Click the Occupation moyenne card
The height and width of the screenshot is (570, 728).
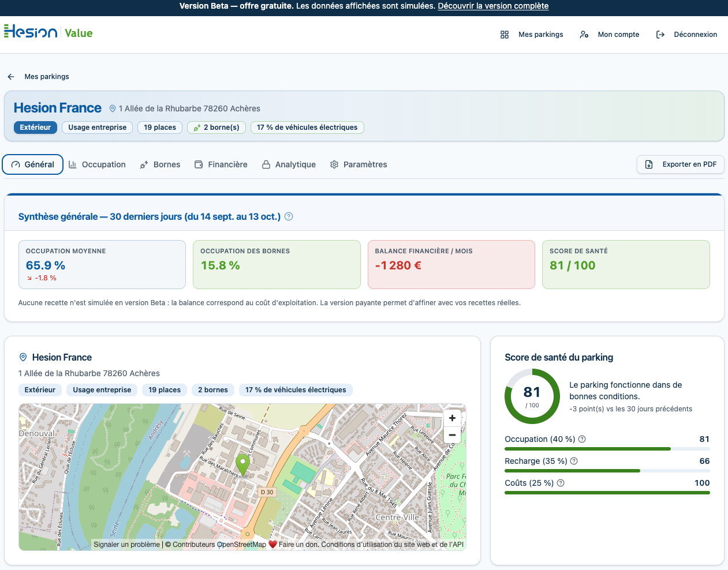[102, 264]
